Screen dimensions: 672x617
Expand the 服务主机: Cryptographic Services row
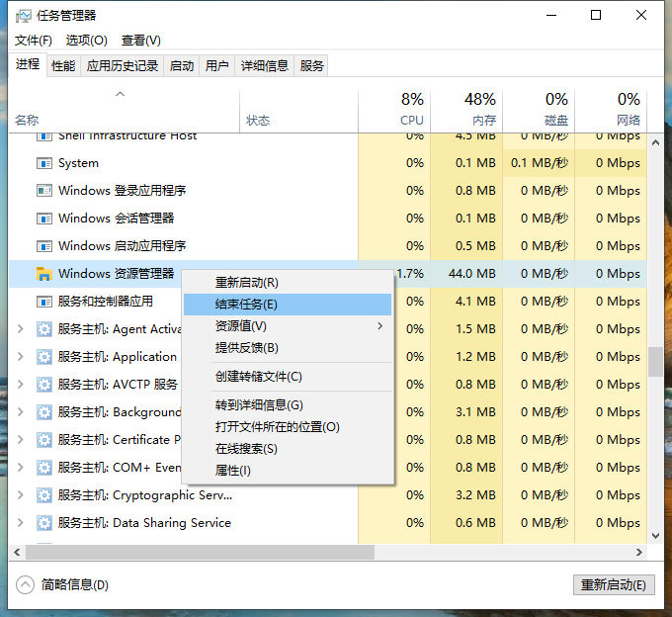click(21, 495)
